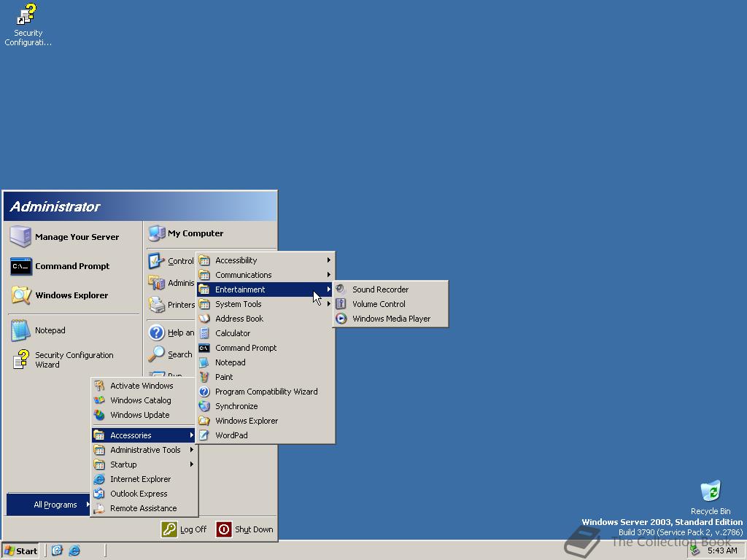Open the Recycle Bin desktop icon

point(711,497)
